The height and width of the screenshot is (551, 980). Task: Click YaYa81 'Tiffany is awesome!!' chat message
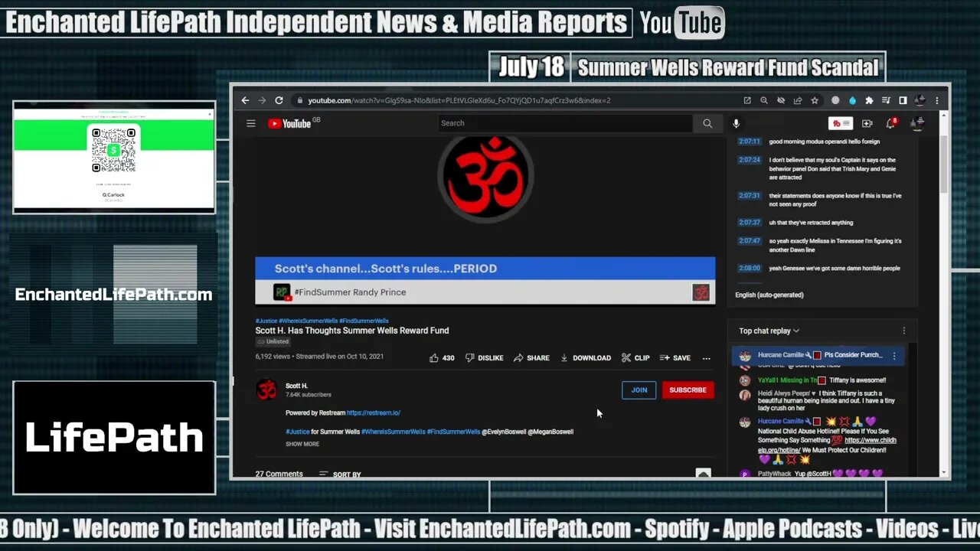click(822, 380)
